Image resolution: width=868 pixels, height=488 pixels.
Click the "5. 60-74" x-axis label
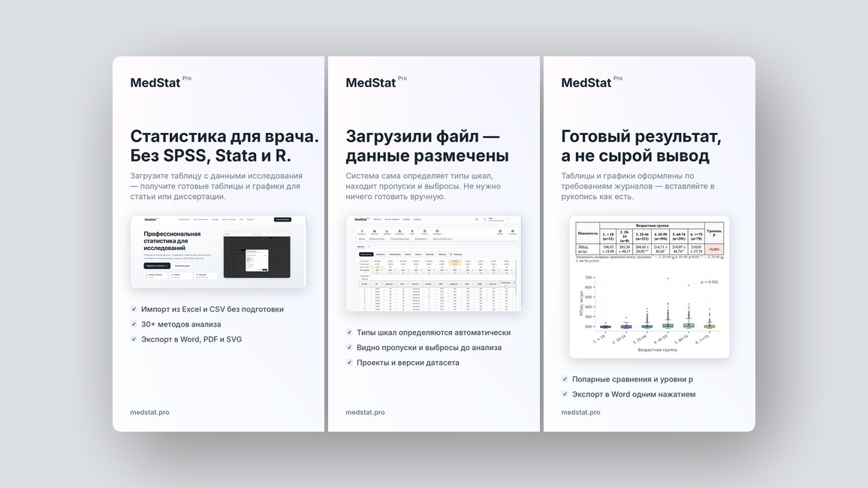pos(682,339)
